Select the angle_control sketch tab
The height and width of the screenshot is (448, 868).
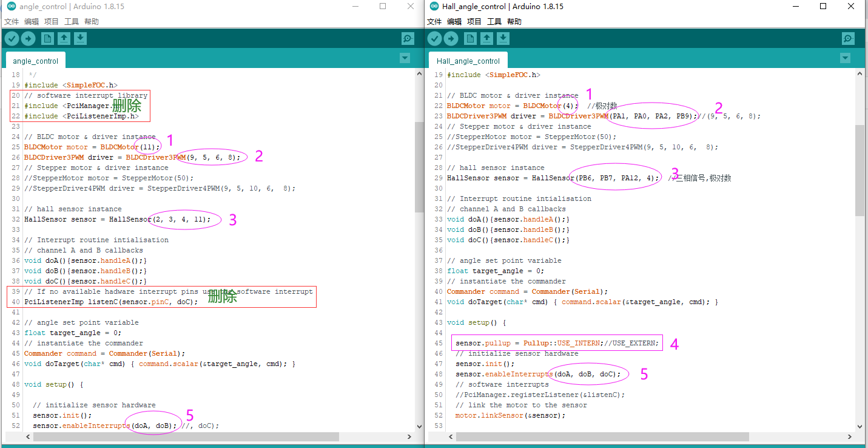coord(35,60)
